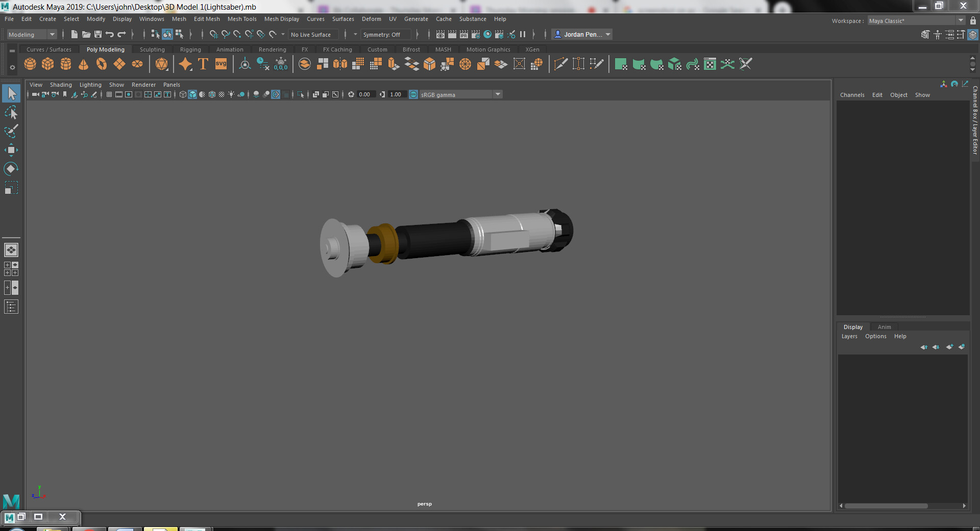980x531 pixels.
Task: Toggle wireframe-on-shaded display in the viewport
Action: (x=212, y=94)
